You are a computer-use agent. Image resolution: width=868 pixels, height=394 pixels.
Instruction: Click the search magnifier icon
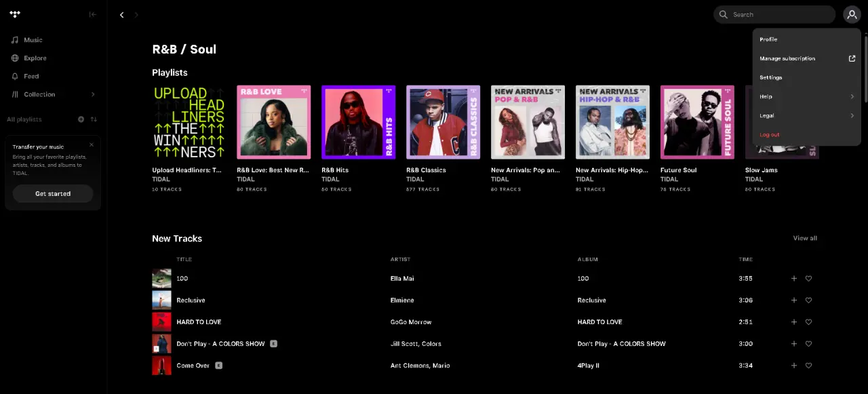pos(724,14)
